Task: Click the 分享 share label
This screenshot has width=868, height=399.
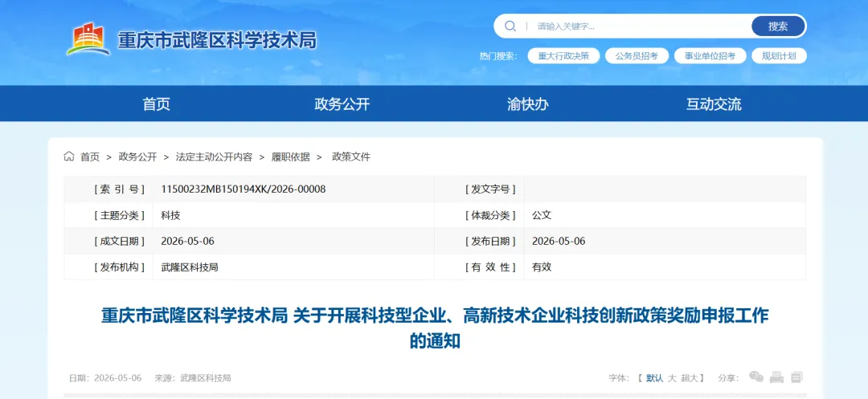Action: (x=728, y=378)
